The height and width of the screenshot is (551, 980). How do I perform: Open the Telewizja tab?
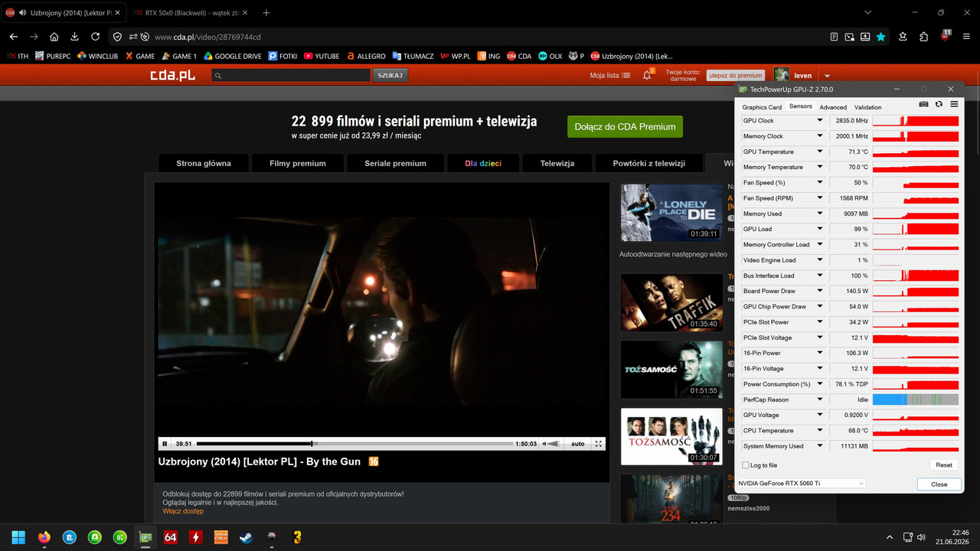557,163
